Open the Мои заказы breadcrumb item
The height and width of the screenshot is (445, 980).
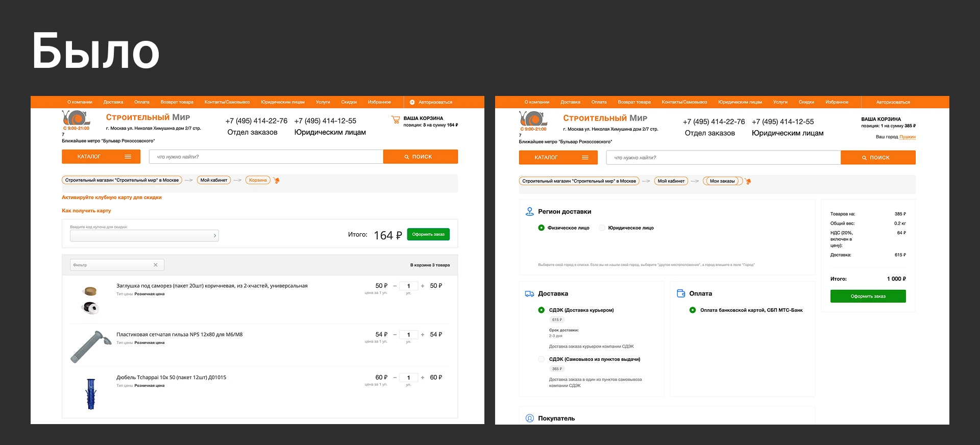[722, 181]
